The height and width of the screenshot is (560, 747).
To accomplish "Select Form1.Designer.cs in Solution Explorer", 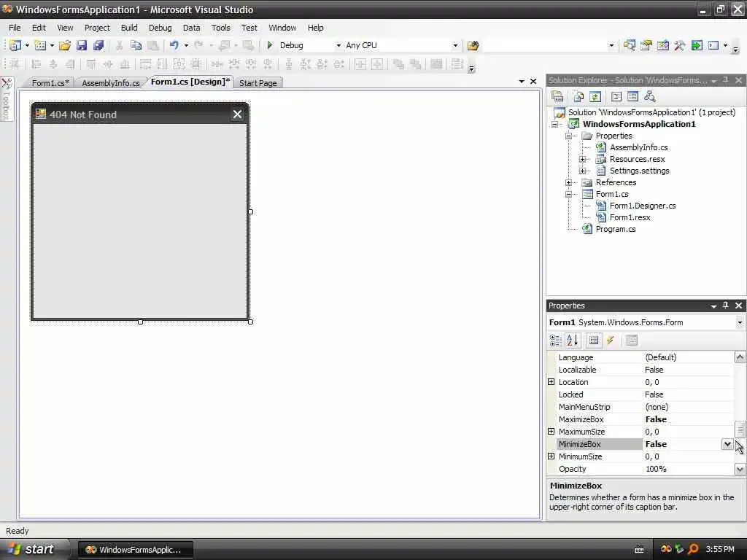I will pyautogui.click(x=643, y=206).
